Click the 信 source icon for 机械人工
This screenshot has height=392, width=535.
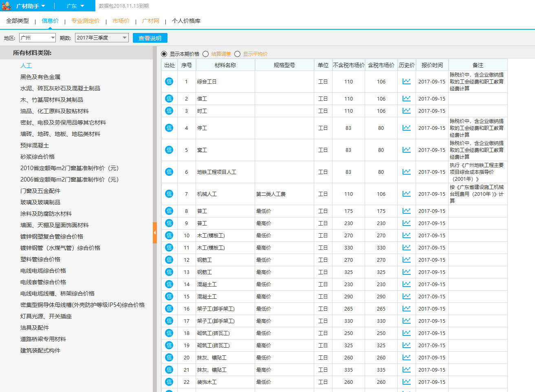pyautogui.click(x=169, y=194)
